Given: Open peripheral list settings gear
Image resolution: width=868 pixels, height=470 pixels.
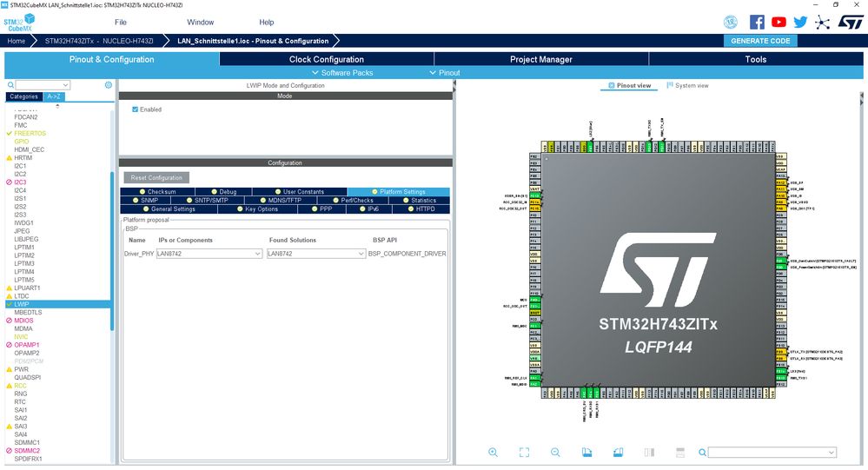Looking at the screenshot, I should point(109,84).
